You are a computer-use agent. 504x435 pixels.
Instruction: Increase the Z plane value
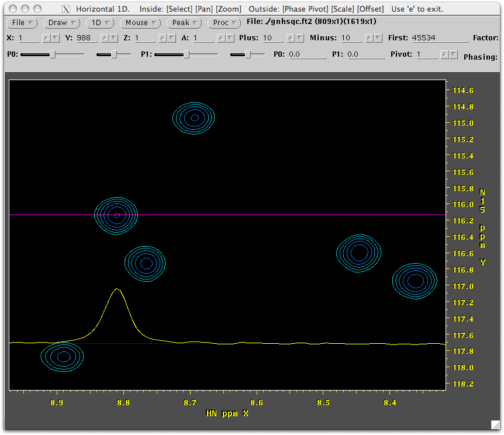point(163,38)
